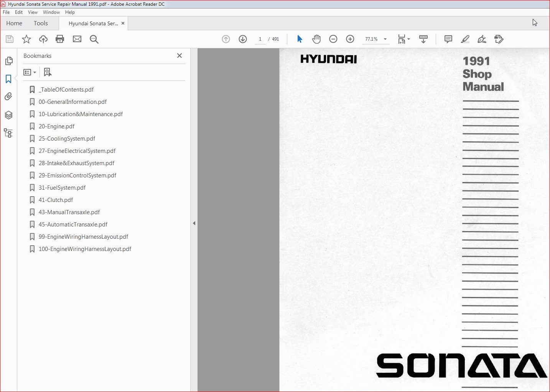Open the Layers panel icon
This screenshot has width=550, height=392.
[x=8, y=115]
